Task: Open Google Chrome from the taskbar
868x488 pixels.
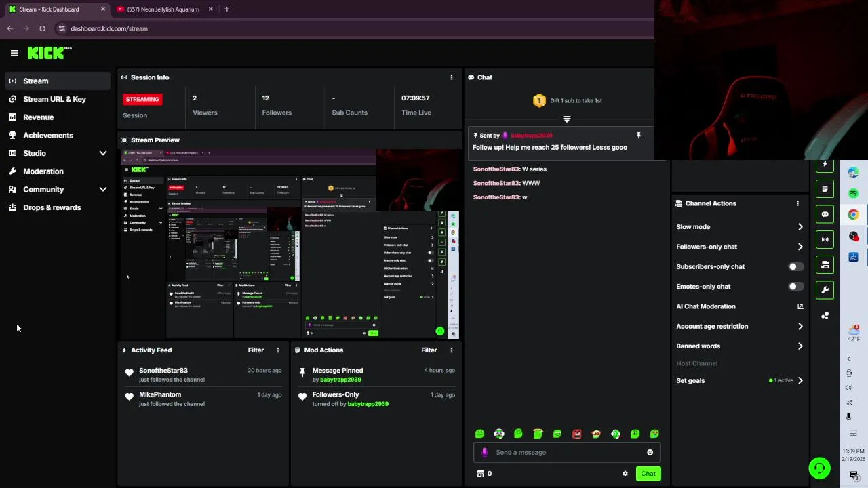Action: [x=853, y=215]
